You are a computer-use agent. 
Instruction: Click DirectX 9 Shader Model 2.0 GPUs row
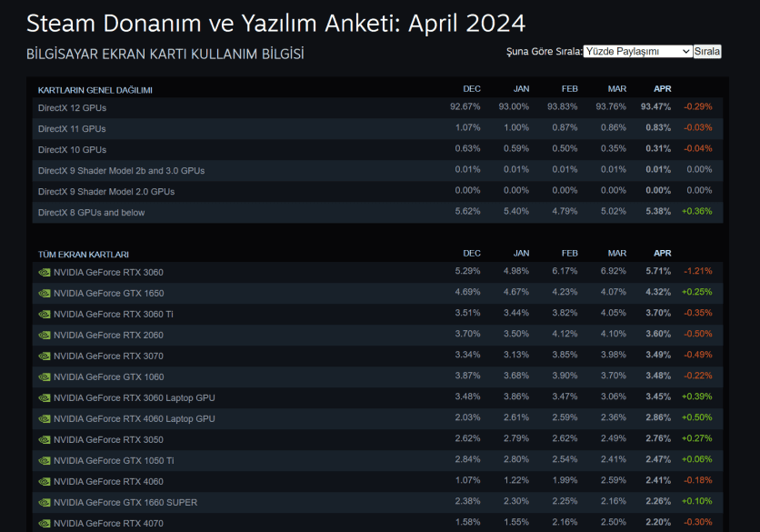click(106, 191)
